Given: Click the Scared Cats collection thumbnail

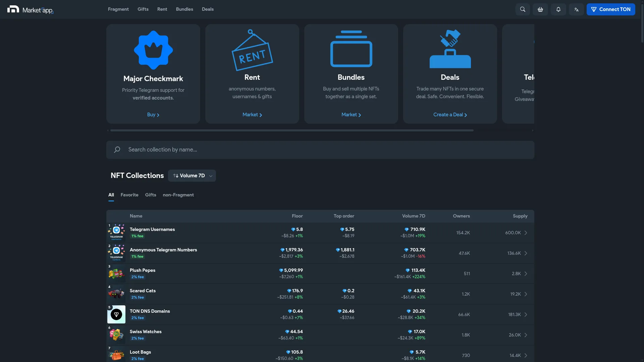Looking at the screenshot, I should click(x=116, y=294).
